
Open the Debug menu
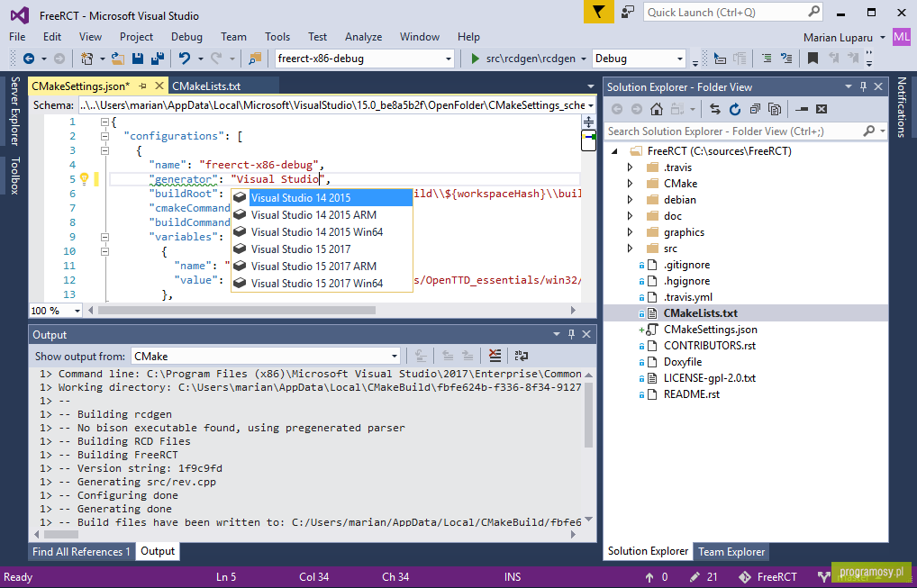(x=186, y=37)
